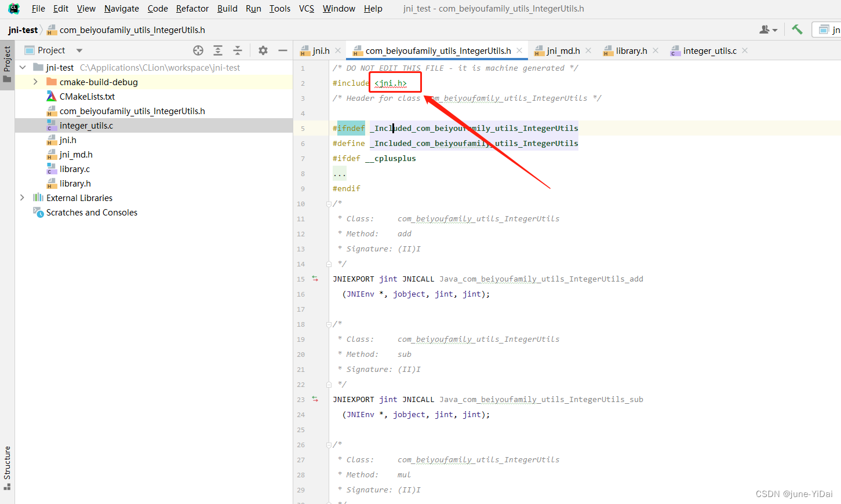Click the implementation gutter icon on line 15
This screenshot has height=504, width=841.
pos(315,279)
